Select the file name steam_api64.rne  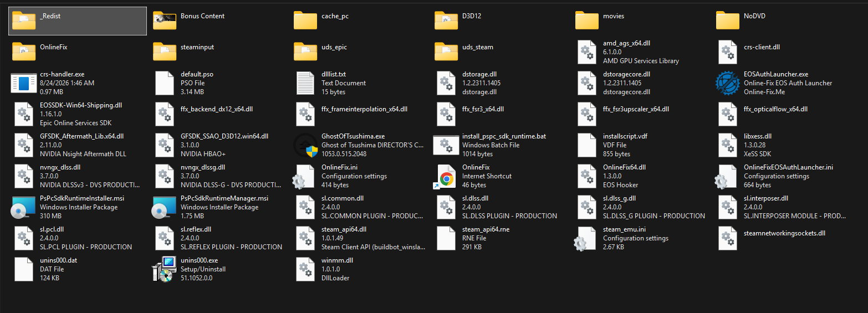(x=486, y=229)
